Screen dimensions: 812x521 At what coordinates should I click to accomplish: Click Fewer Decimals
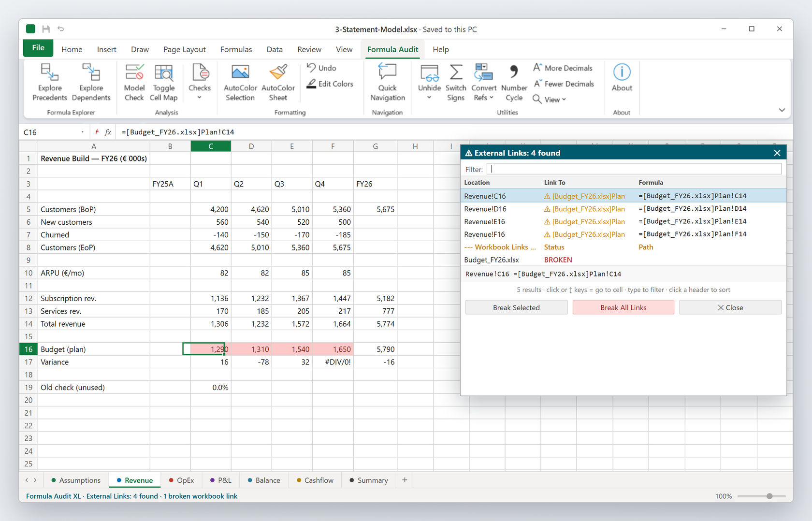pyautogui.click(x=563, y=84)
